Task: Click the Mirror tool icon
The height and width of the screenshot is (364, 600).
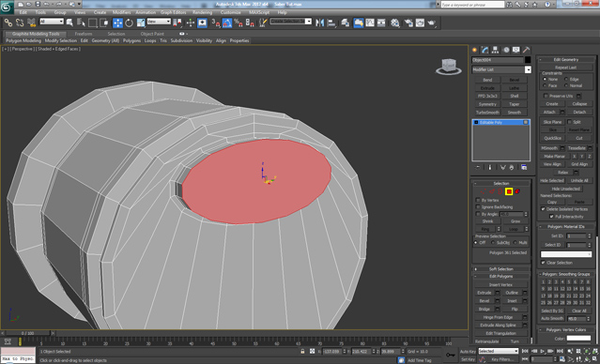Action: point(319,23)
